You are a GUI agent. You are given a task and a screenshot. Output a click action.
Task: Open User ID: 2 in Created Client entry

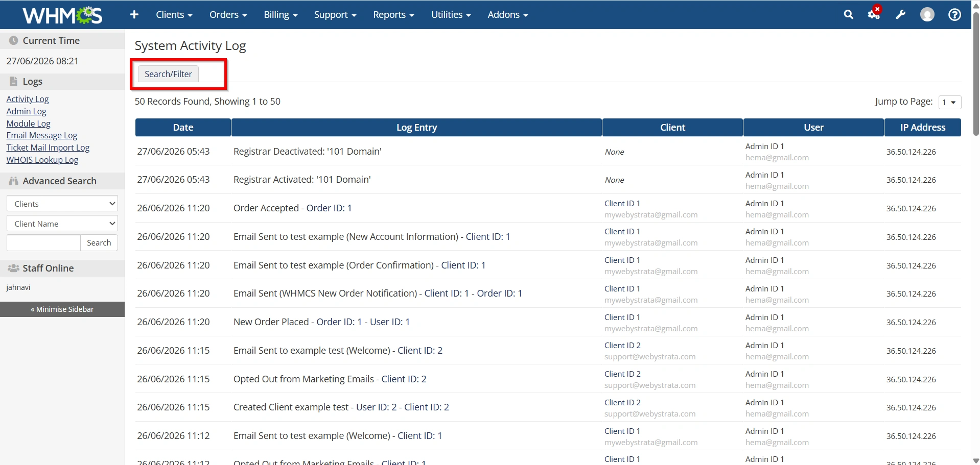pos(377,407)
